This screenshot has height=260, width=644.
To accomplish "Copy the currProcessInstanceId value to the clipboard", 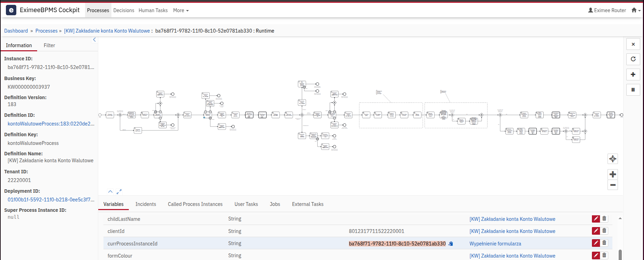I will point(451,244).
